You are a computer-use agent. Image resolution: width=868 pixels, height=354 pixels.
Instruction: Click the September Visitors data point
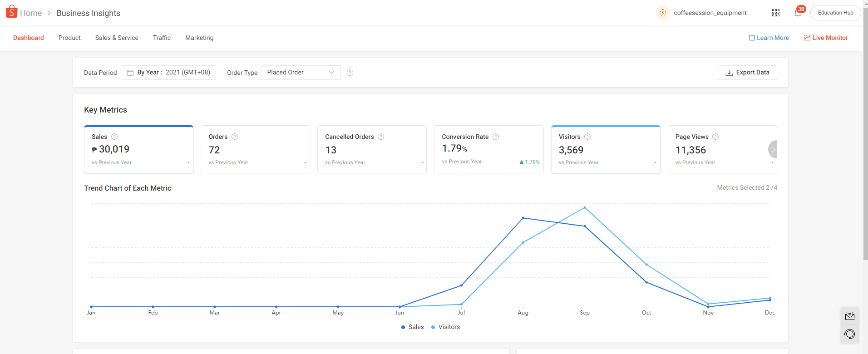(x=585, y=208)
